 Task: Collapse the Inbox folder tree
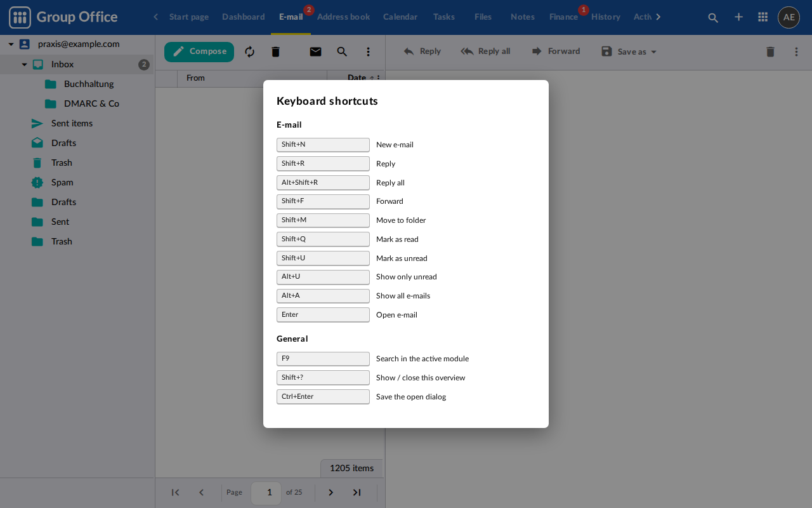[x=24, y=64]
